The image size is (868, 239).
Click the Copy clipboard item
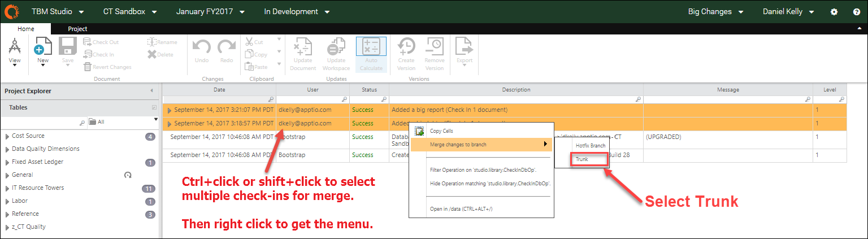coord(257,55)
